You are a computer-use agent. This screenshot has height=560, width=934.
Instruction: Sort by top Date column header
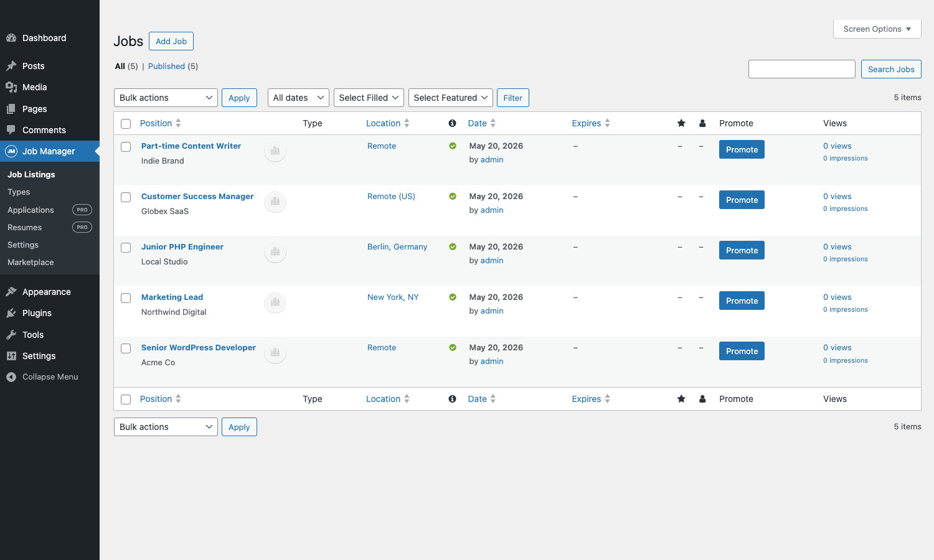481,123
